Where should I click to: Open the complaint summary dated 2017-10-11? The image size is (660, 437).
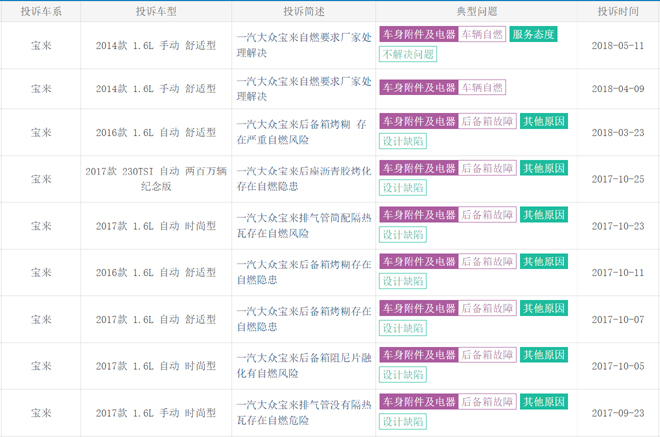304,272
